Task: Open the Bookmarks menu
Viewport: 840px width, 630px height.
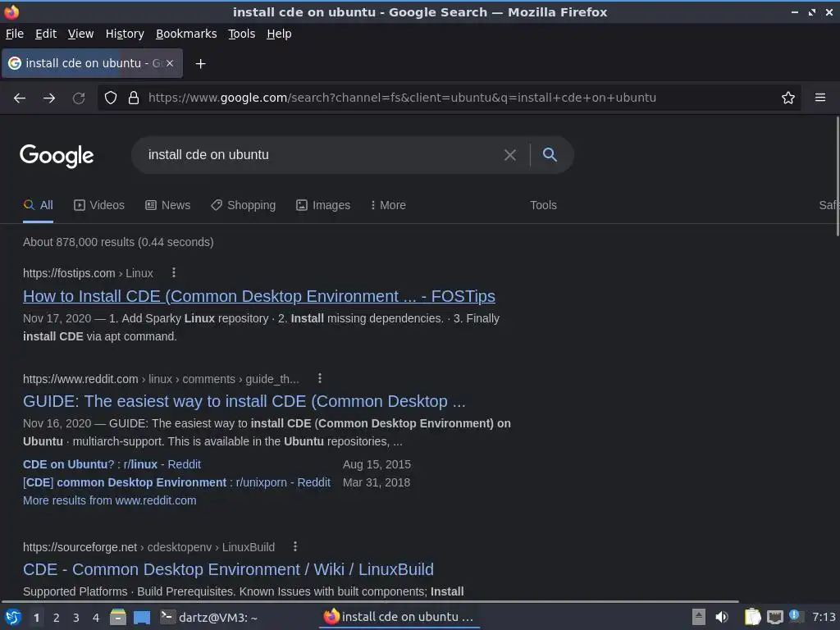Action: click(x=186, y=34)
